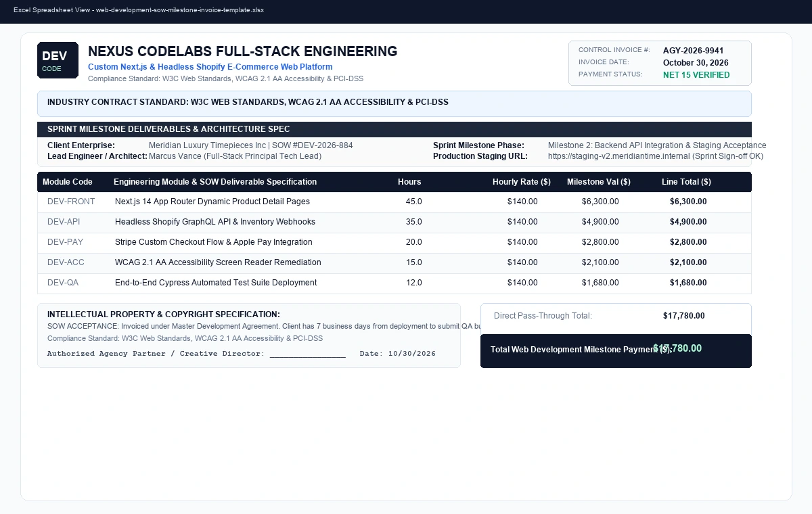
Task: Select invoice number AGY-2026-9941
Action: click(x=693, y=51)
